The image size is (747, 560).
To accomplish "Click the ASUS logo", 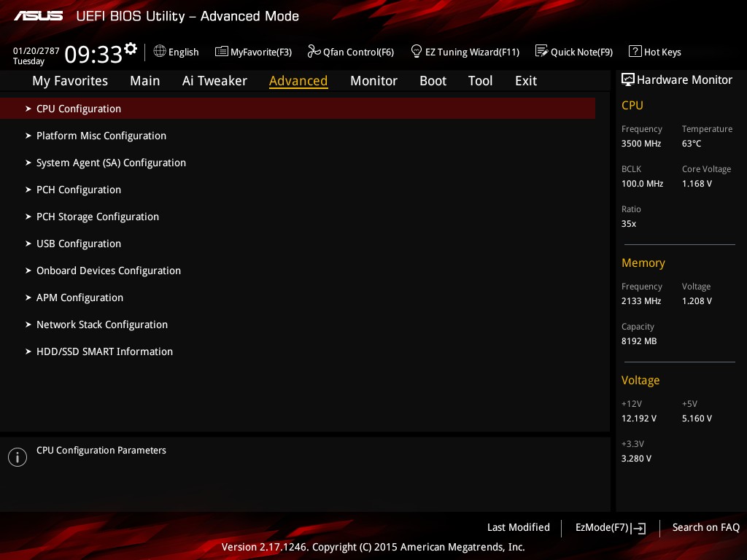I will point(38,16).
